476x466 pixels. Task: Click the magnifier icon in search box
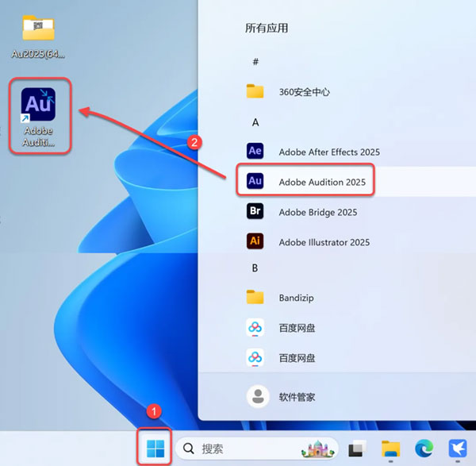189,449
